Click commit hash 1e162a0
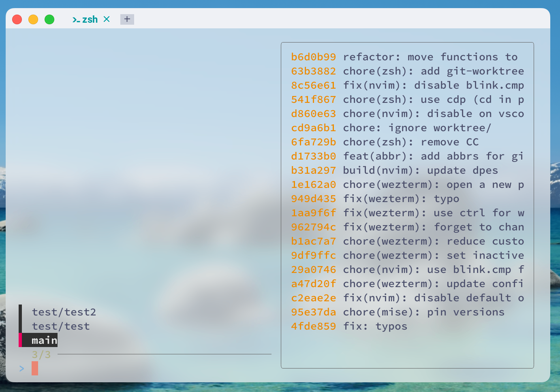The height and width of the screenshot is (392, 560). tap(314, 185)
